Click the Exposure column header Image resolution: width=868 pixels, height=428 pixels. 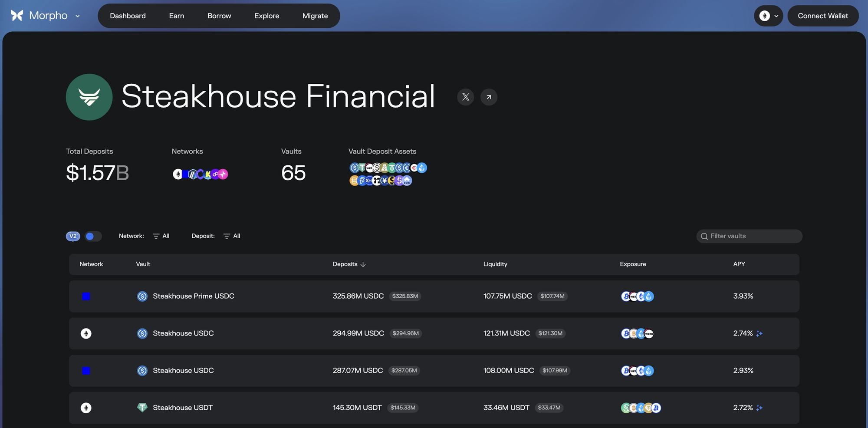click(633, 264)
